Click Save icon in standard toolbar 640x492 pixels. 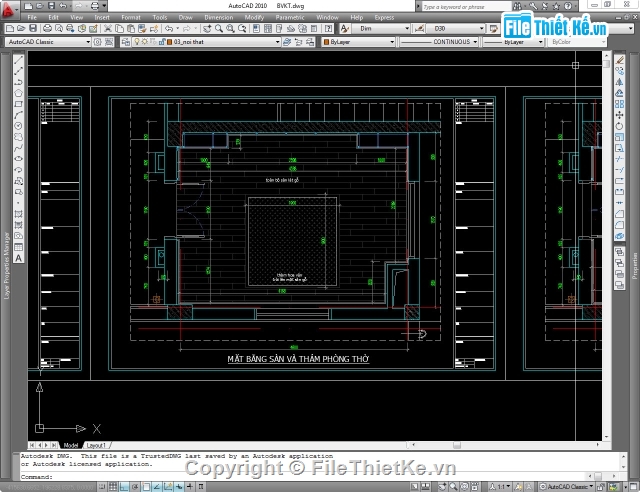[x=33, y=28]
